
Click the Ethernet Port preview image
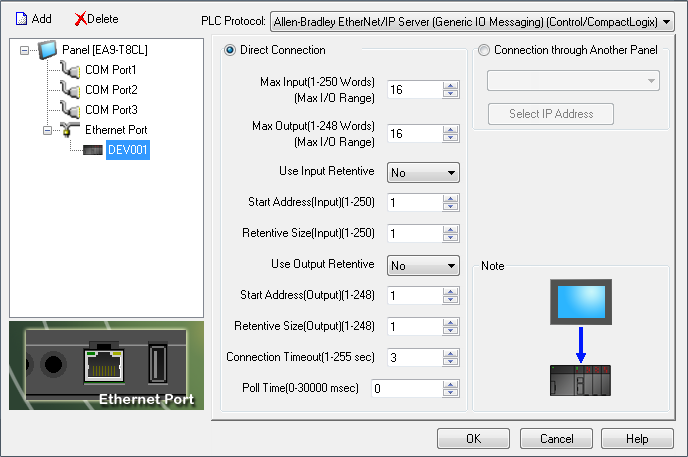coord(106,365)
